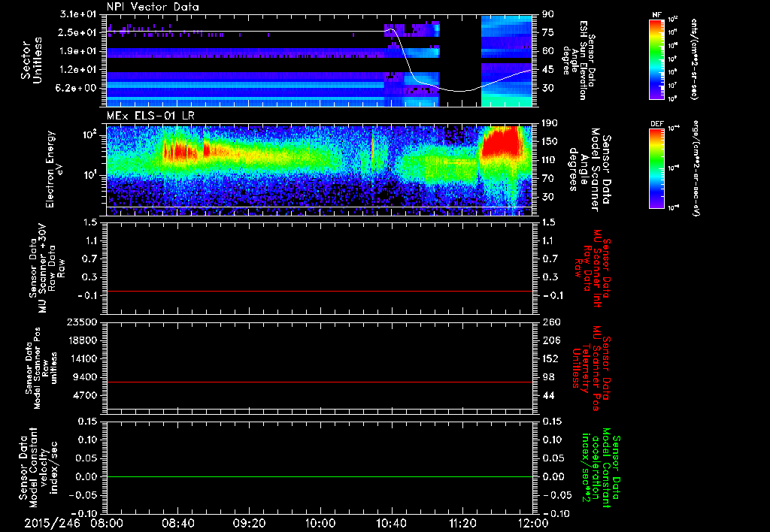Click the 260 telemetry tick label
Image resolution: width=770 pixels, height=532 pixels.
coord(551,322)
